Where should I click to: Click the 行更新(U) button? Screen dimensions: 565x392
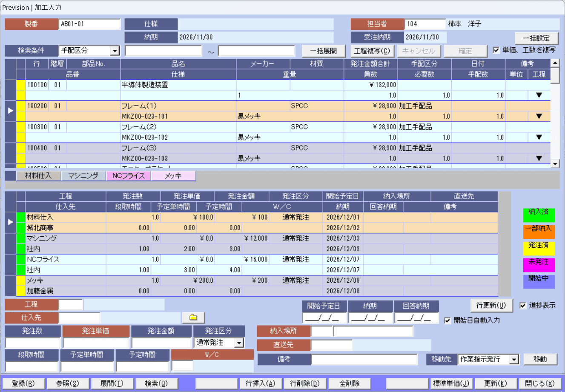coord(491,306)
